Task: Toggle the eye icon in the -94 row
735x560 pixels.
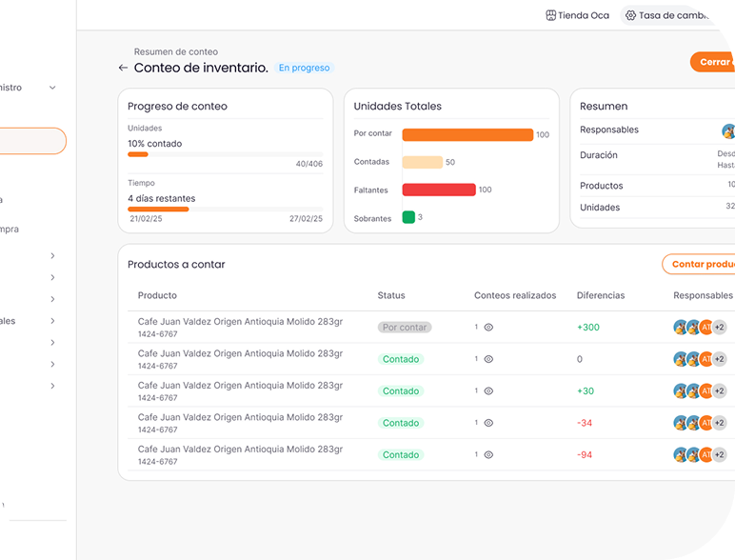Action: tap(488, 455)
